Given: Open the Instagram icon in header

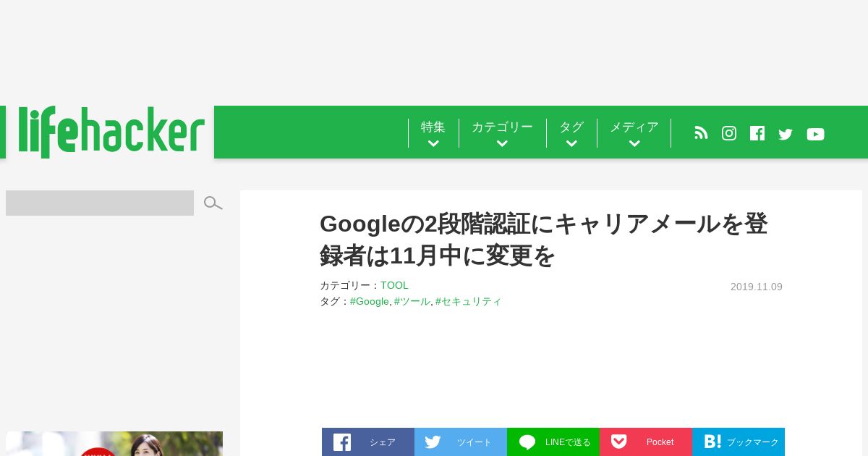Looking at the screenshot, I should 729,133.
